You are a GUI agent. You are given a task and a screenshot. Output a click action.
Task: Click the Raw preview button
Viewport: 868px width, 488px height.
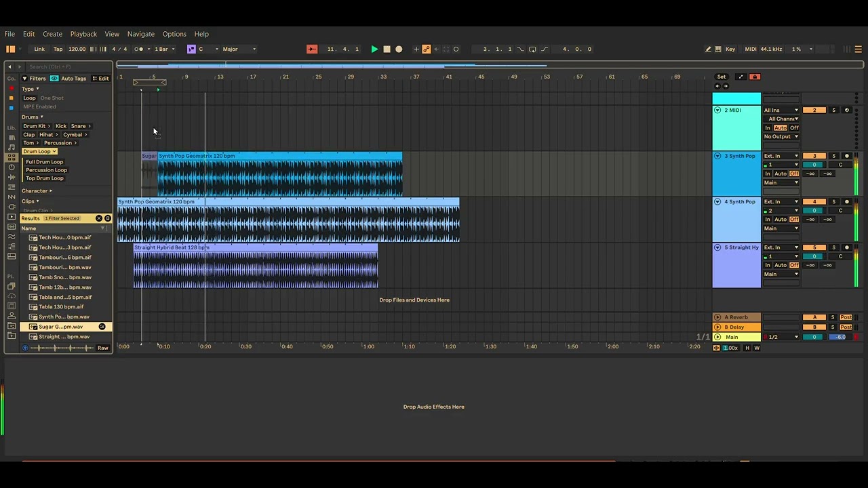coord(102,348)
